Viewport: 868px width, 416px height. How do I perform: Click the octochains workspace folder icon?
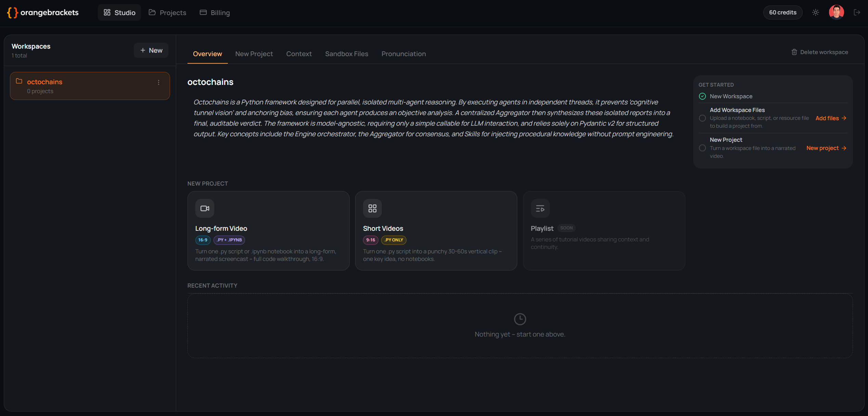coord(19,81)
